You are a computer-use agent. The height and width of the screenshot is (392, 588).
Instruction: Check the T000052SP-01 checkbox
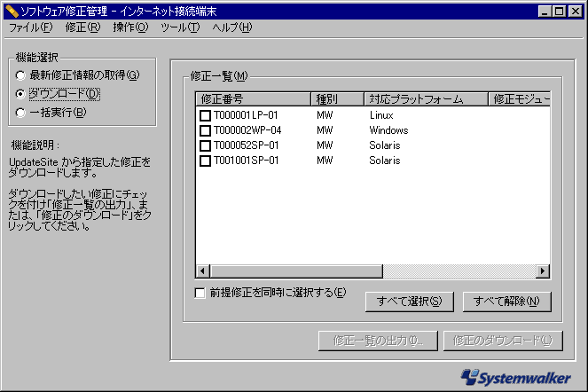point(205,145)
